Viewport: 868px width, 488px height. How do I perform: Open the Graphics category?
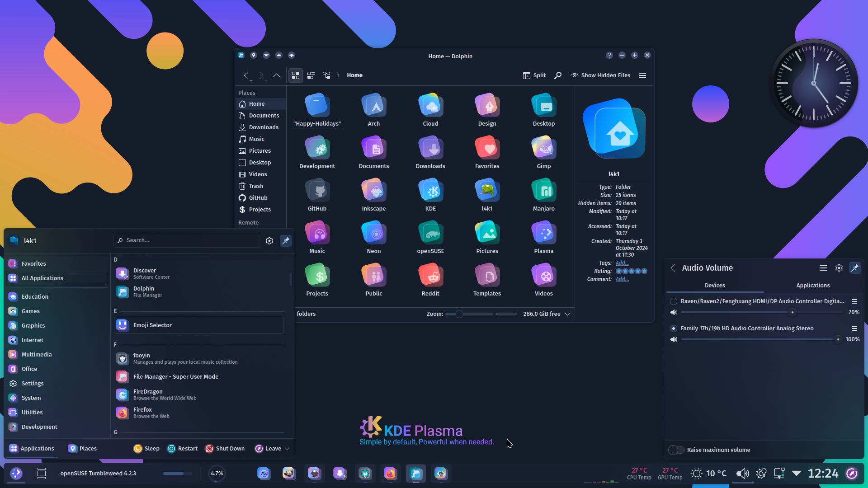point(57,326)
